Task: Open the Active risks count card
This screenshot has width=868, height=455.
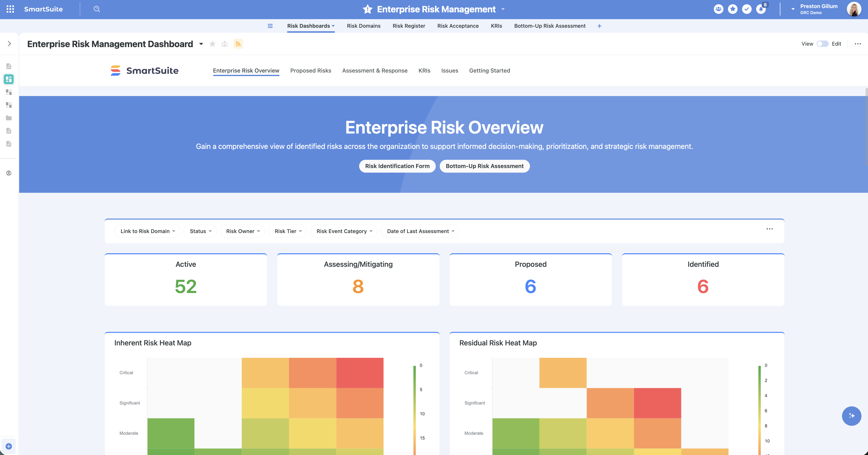Action: point(186,280)
